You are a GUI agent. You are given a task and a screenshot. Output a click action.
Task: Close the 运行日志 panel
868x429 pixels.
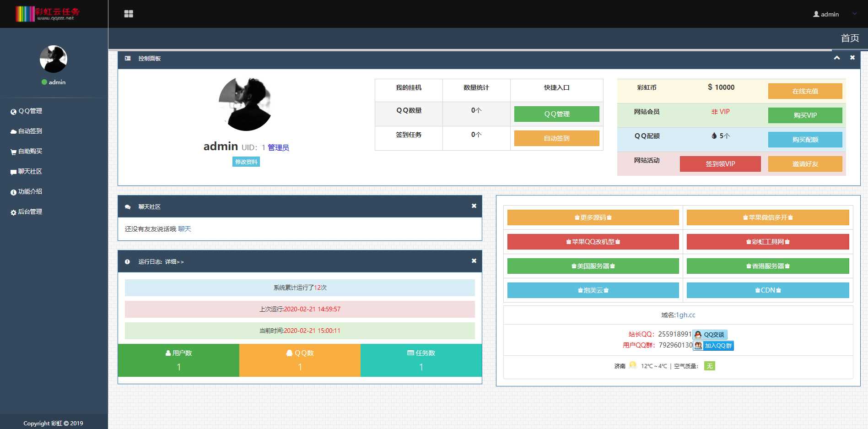[x=474, y=261]
